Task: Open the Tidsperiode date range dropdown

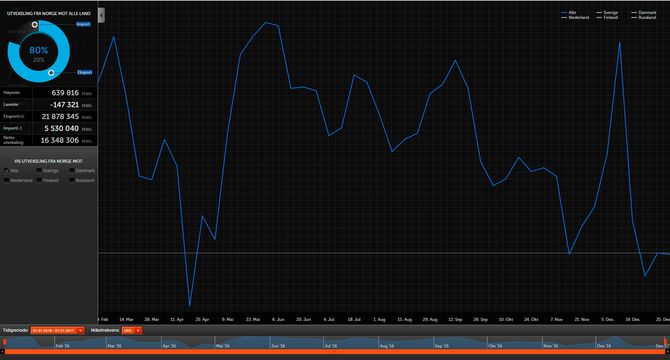Action: (57, 331)
